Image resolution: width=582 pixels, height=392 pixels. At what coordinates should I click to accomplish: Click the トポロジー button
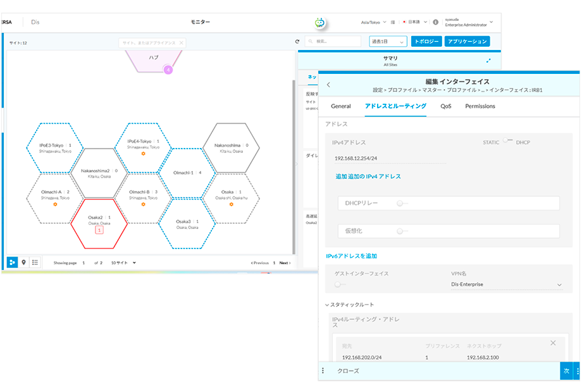(426, 42)
